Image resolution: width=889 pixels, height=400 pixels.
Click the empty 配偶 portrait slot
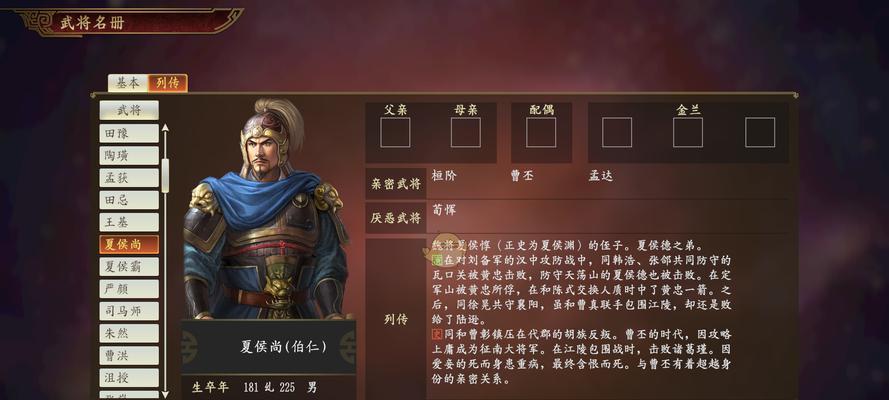point(541,132)
